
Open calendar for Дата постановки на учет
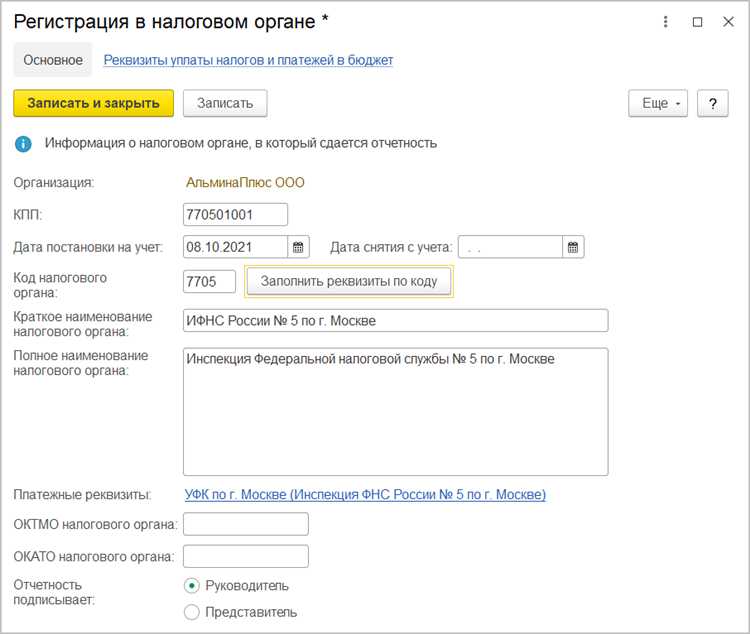click(298, 247)
